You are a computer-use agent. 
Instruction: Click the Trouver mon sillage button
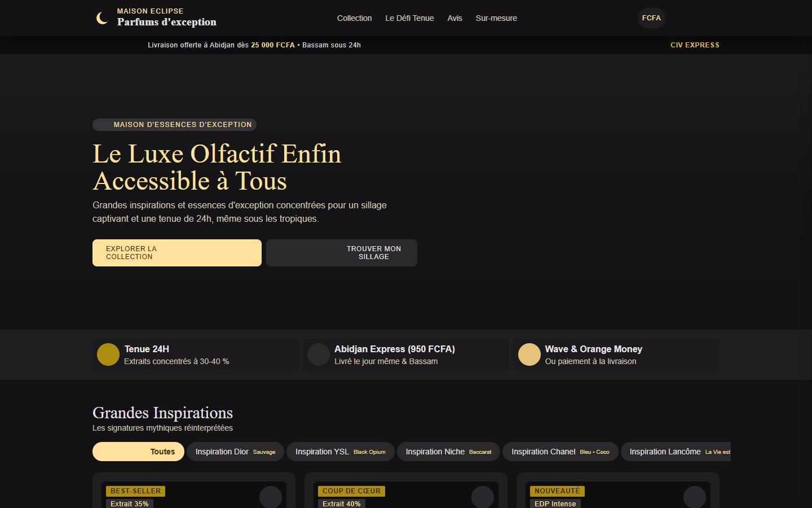click(342, 253)
